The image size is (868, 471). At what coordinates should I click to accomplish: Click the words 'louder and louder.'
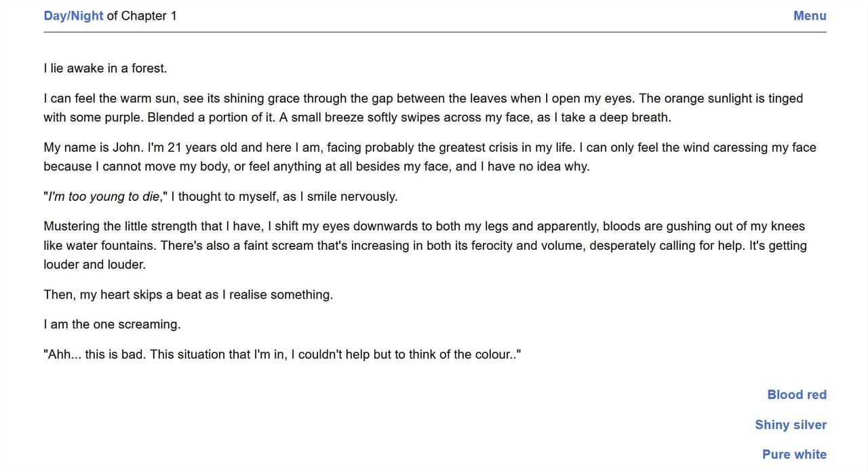click(x=94, y=265)
